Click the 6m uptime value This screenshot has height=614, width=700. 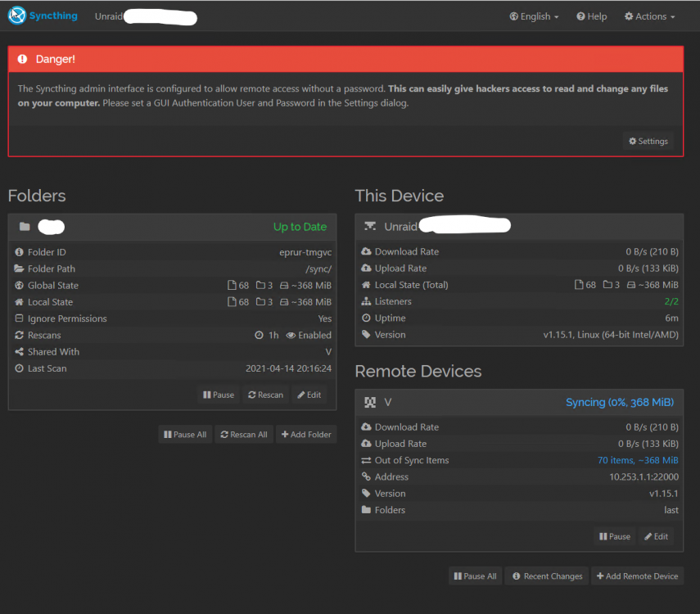tap(672, 318)
